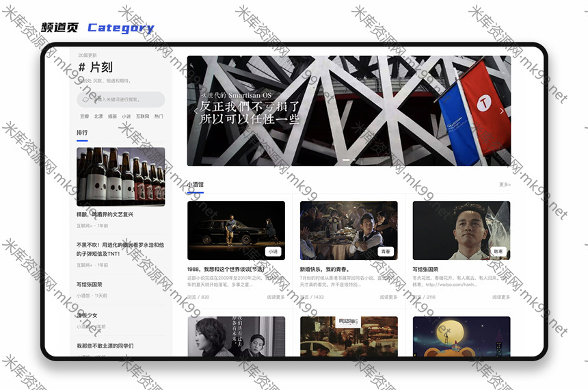Screen dimensions: 588x390
Task: Click 阅读更多 on the 新婚快乐 card
Action: point(388,297)
